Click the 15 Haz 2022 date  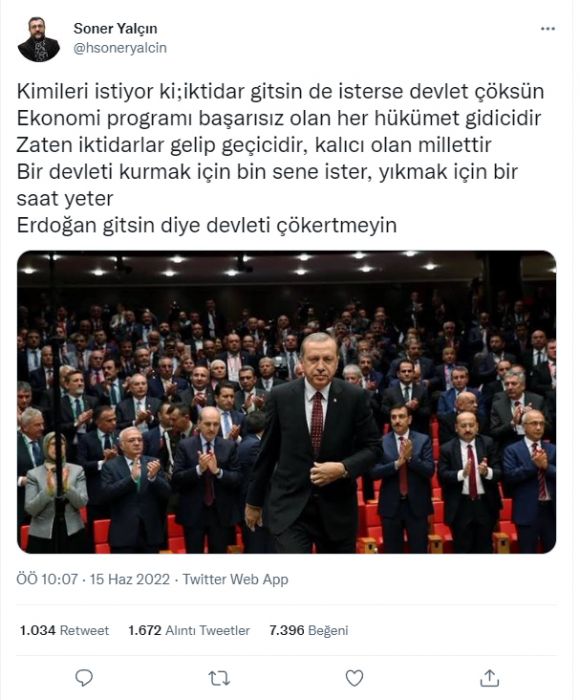click(x=130, y=579)
